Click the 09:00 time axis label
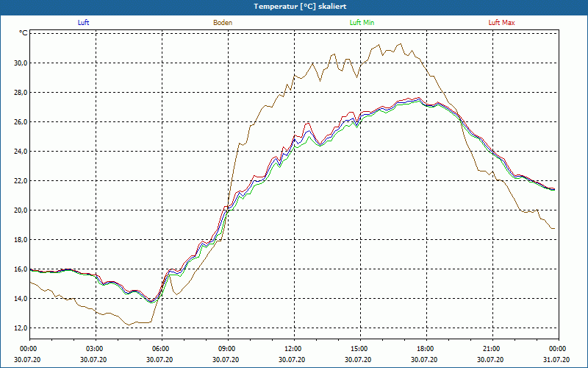 (228, 349)
